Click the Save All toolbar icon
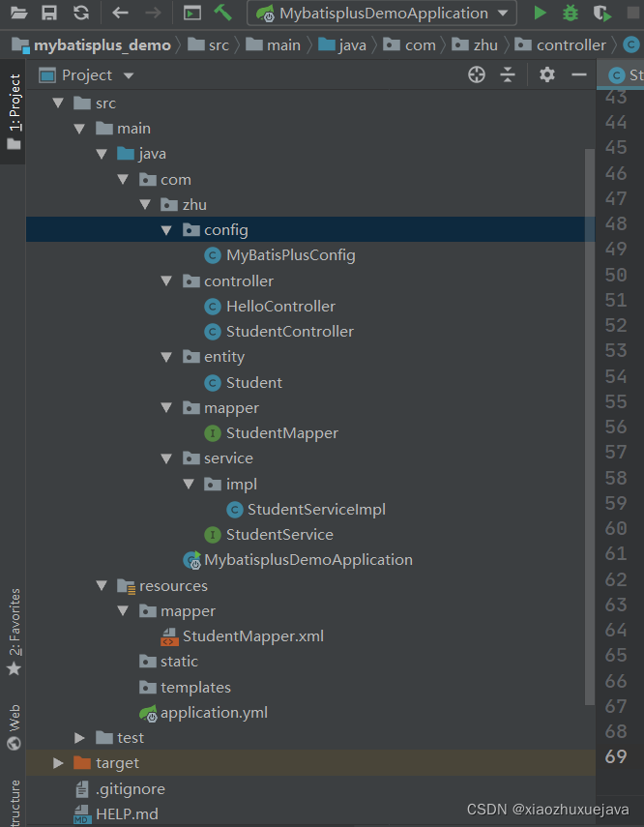 (x=49, y=14)
